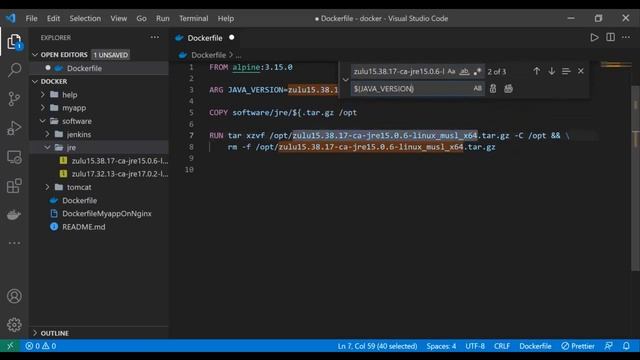Open the Docker view in activity bar
This screenshot has height=360, width=640.
click(14, 215)
